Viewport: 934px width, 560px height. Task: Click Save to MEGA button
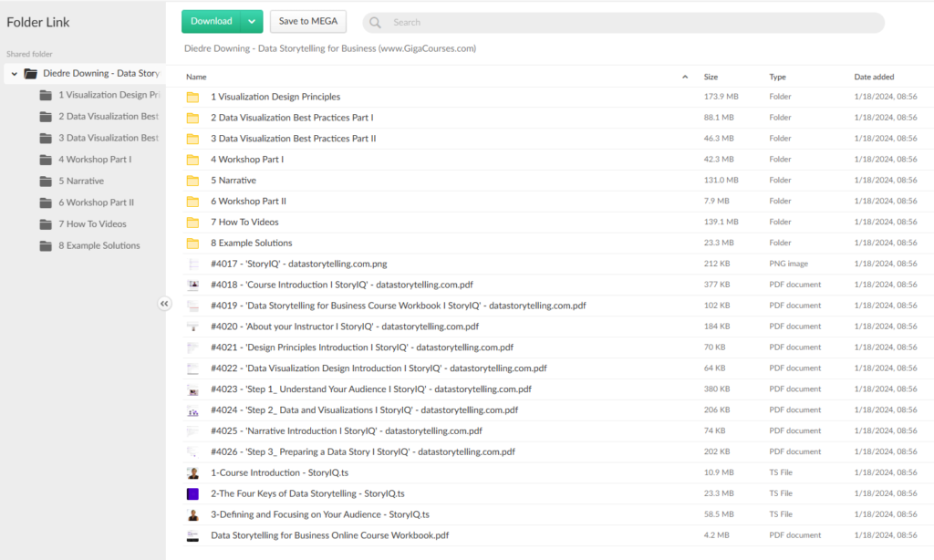point(308,22)
